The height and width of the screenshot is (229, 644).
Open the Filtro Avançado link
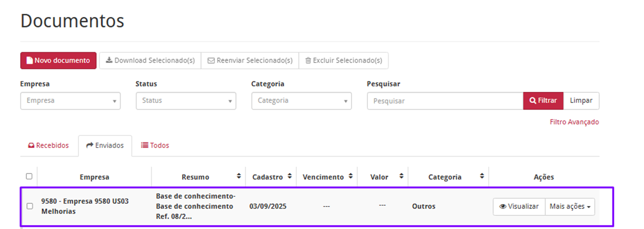(x=574, y=122)
